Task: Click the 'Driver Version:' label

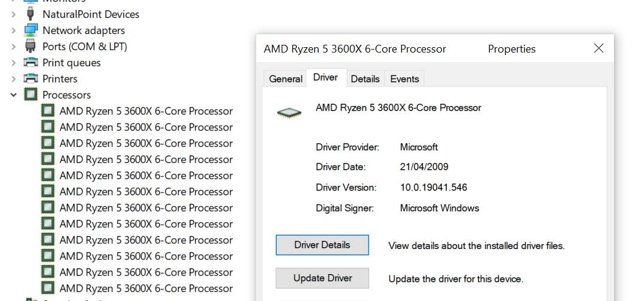Action: pyautogui.click(x=346, y=188)
